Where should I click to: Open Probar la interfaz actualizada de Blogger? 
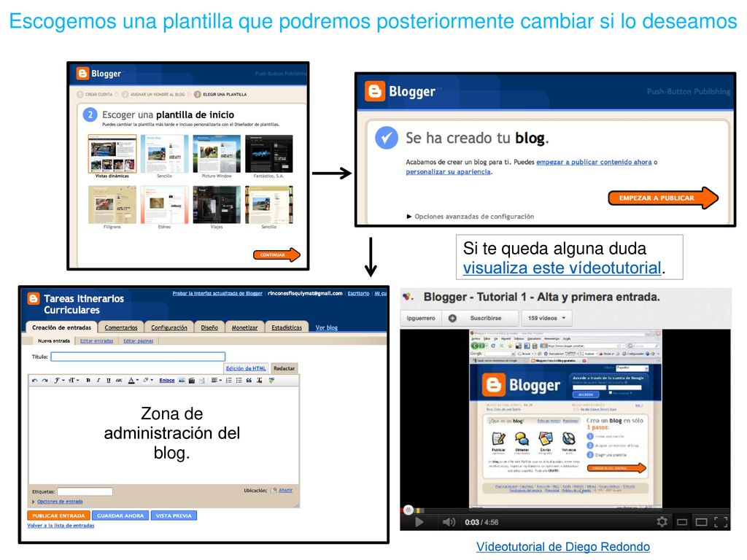[217, 293]
